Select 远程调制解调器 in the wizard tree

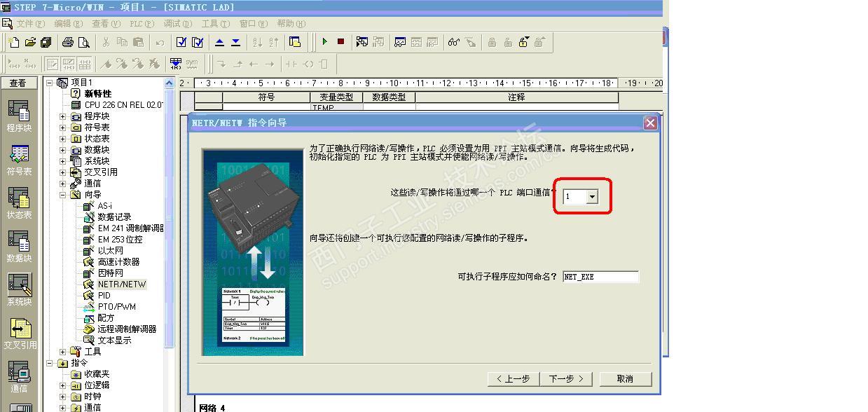pos(127,329)
